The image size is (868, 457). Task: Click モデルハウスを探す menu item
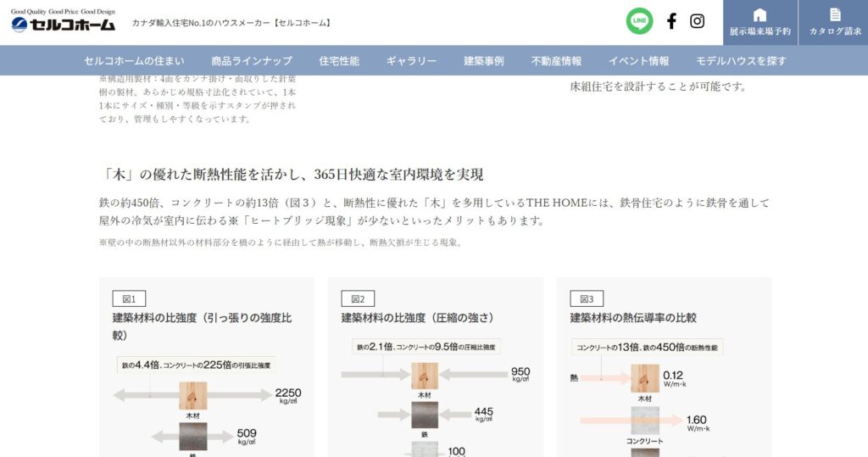click(x=741, y=61)
